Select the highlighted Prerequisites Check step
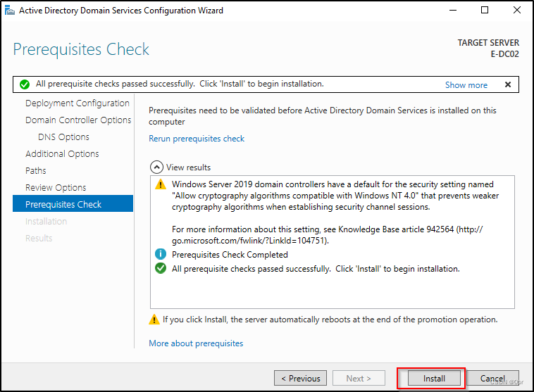This screenshot has height=392, width=534. point(73,203)
